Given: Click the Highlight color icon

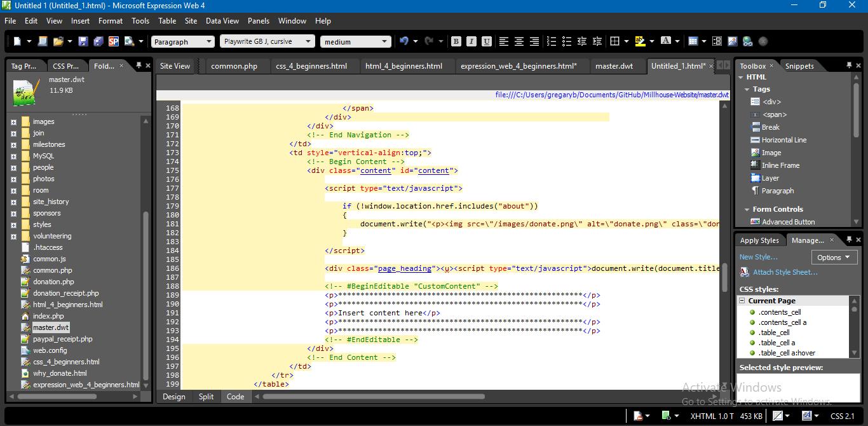Looking at the screenshot, I should [x=640, y=41].
